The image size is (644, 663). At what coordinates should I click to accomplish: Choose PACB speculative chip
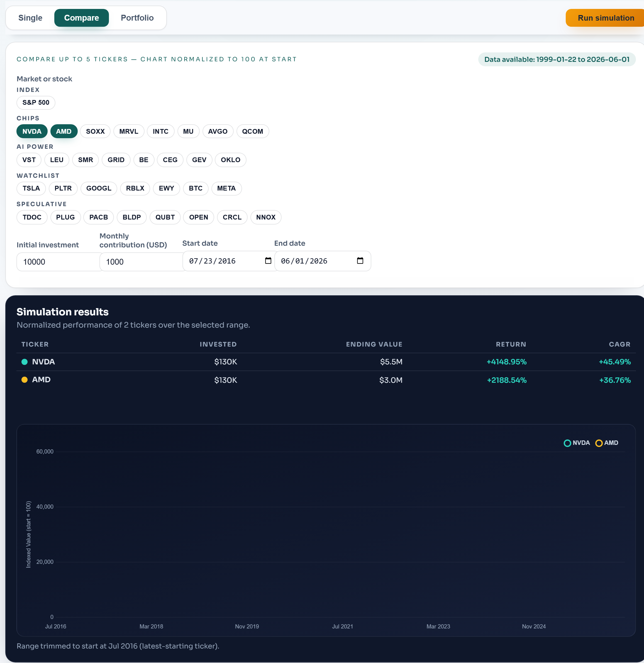point(99,217)
